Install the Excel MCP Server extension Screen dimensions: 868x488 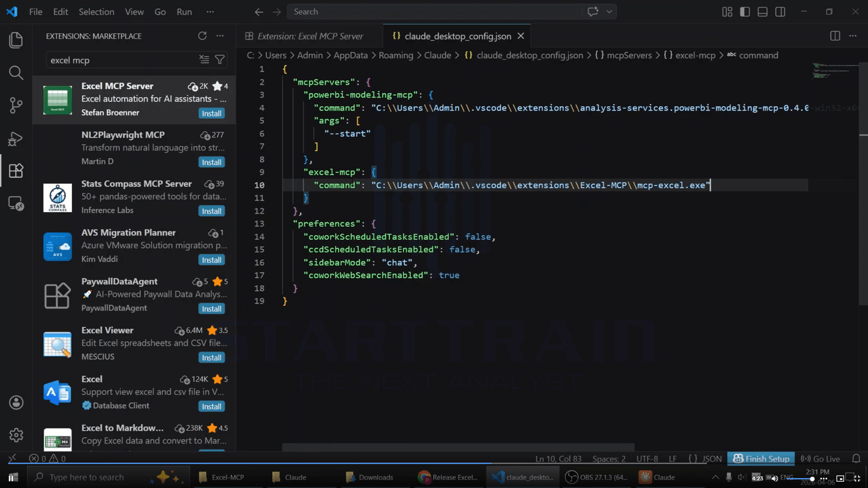(x=211, y=114)
